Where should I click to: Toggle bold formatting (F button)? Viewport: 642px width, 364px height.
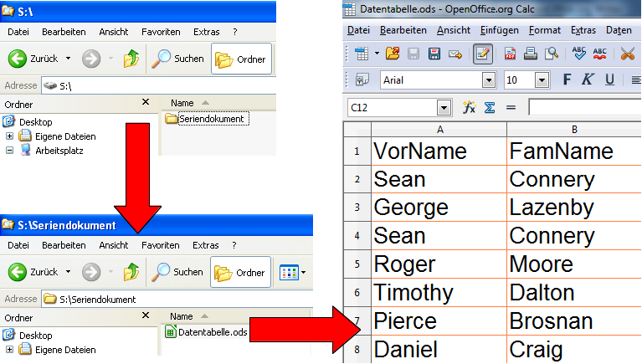pyautogui.click(x=567, y=80)
